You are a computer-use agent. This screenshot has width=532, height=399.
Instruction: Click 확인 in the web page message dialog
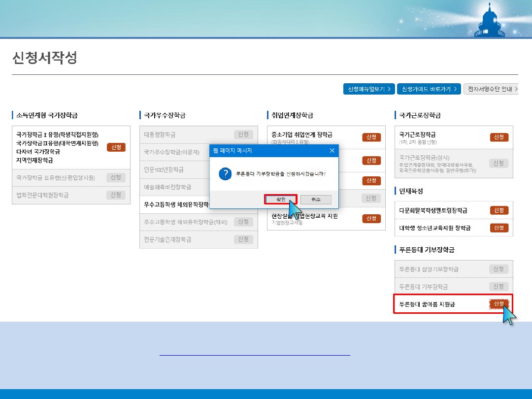(x=280, y=199)
